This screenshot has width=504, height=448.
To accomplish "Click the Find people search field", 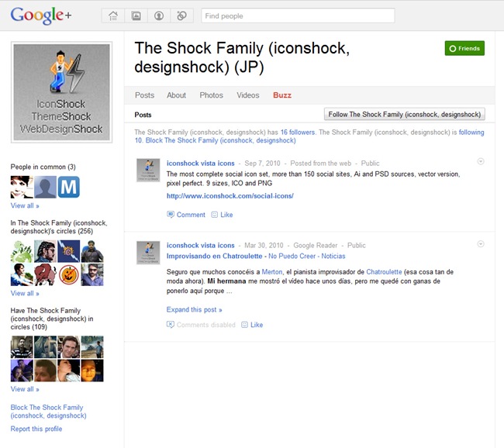I will [298, 16].
